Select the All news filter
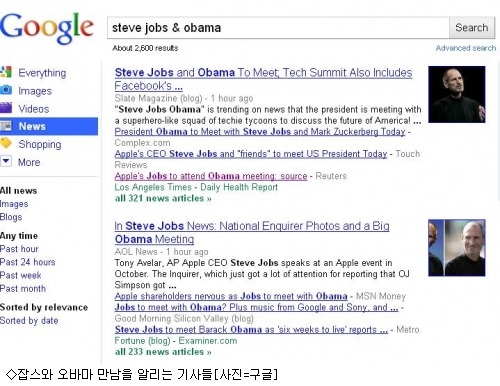 point(18,191)
